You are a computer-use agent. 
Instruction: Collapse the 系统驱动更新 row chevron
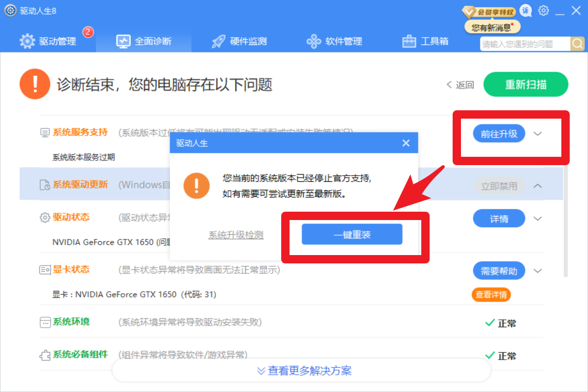pos(538,186)
